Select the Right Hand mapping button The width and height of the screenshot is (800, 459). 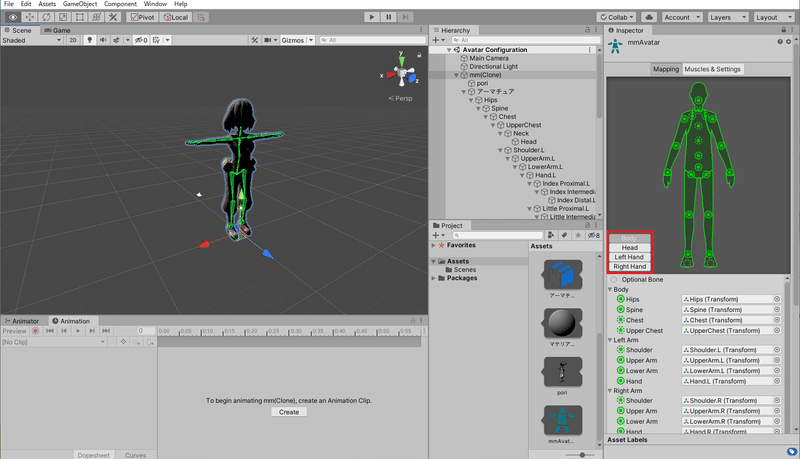(629, 266)
